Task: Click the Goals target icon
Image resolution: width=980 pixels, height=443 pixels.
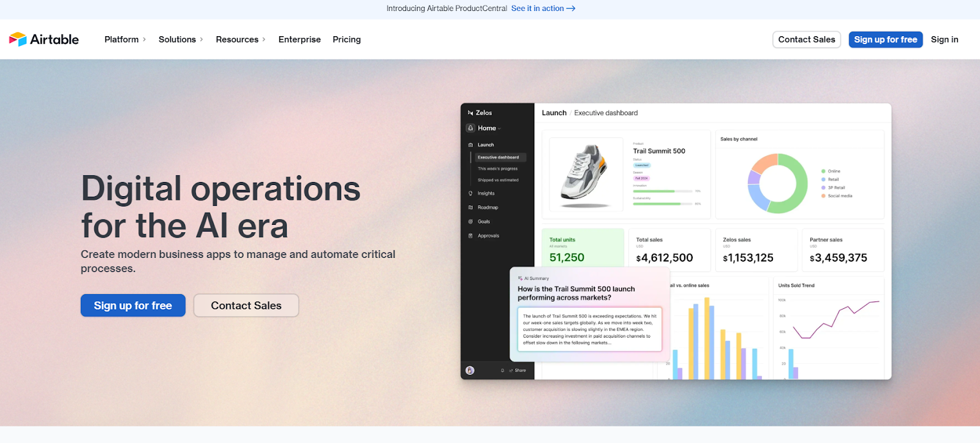Action: [x=470, y=222]
